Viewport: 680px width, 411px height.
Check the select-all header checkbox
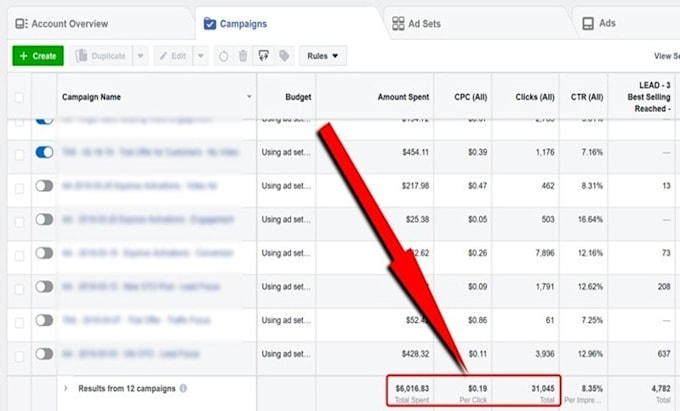click(x=20, y=98)
